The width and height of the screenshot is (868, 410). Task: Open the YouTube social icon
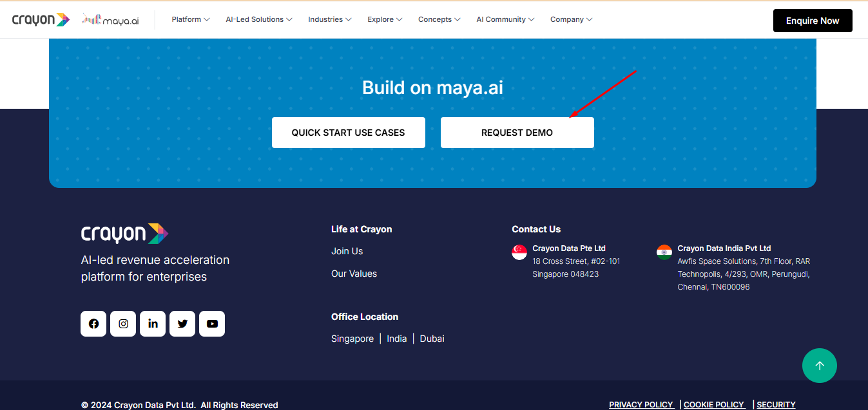point(212,324)
